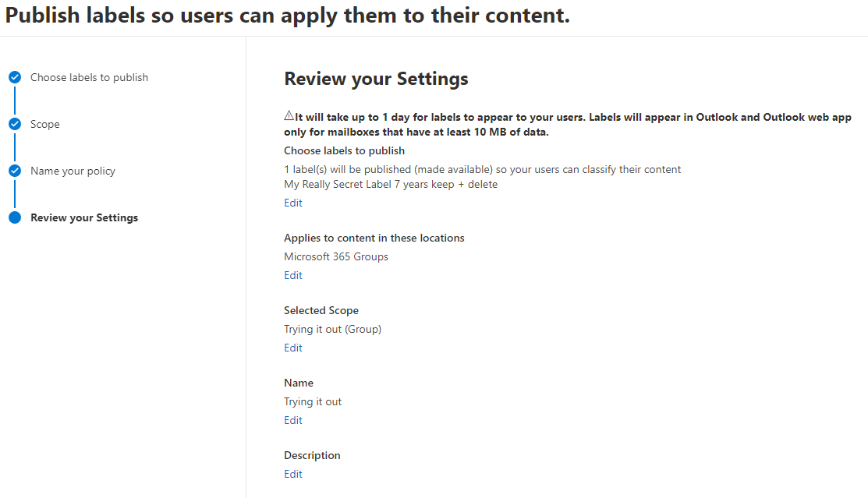Click the completed checkmark icon next to Scope

point(15,124)
